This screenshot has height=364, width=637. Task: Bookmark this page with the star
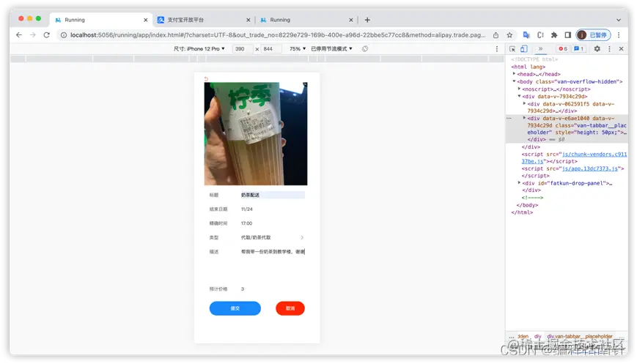coord(509,35)
